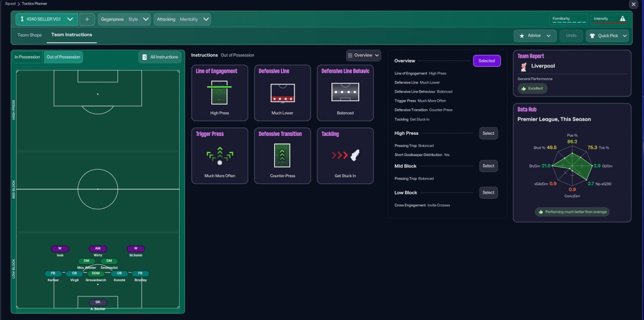Click the Premier League, This Season label
The height and width of the screenshot is (320, 644).
pos(554,119)
